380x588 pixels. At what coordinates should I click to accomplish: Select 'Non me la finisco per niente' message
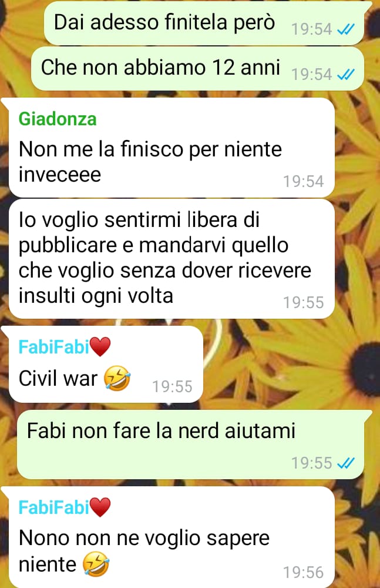171,148
